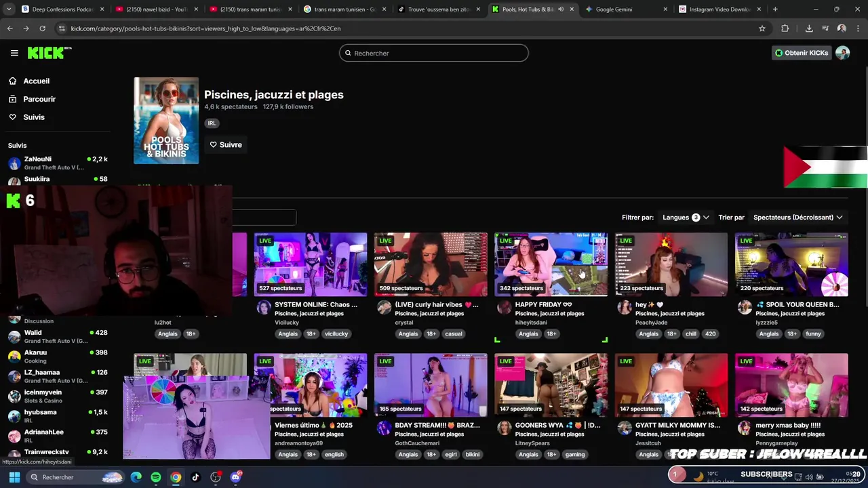The image size is (868, 488).
Task: Open Accueil in the sidebar
Action: (x=36, y=81)
